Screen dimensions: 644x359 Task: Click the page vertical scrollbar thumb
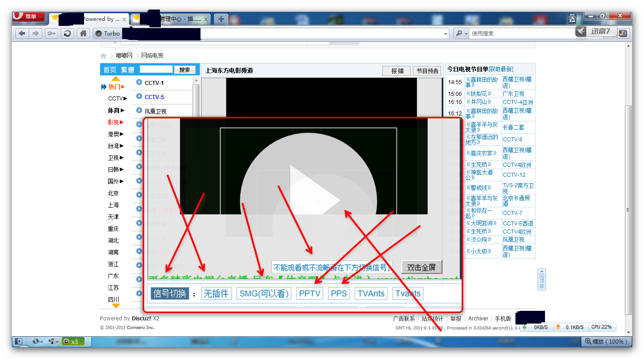tap(628, 209)
